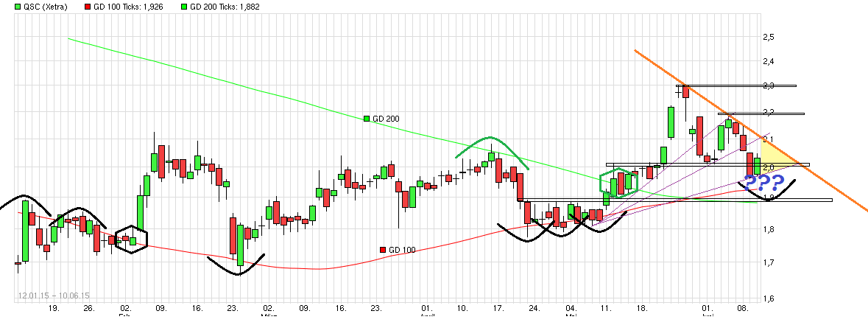Select the 'QSC (Xetra)' legend label

coord(45,7)
